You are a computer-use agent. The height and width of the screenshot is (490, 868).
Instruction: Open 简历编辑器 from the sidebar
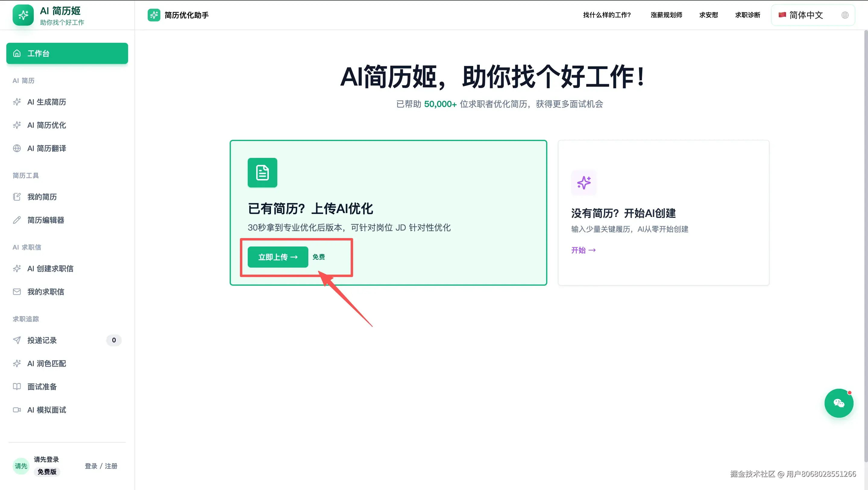coord(46,220)
